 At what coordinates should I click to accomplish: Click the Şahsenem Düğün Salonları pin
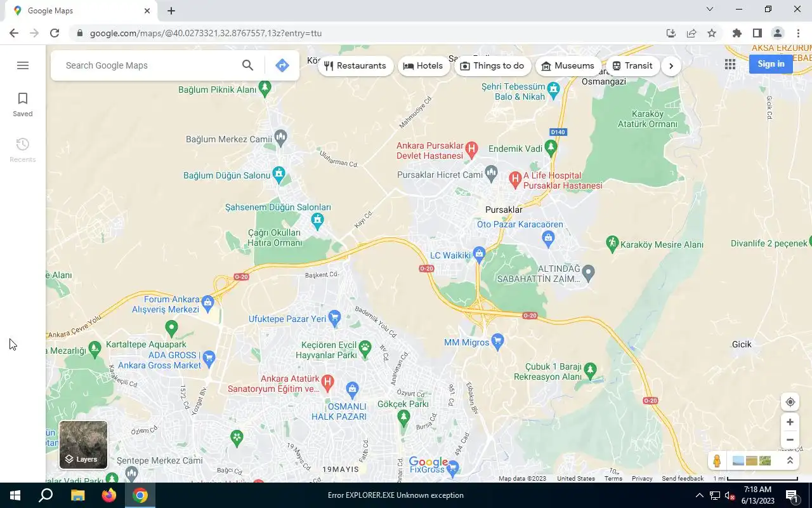(318, 221)
